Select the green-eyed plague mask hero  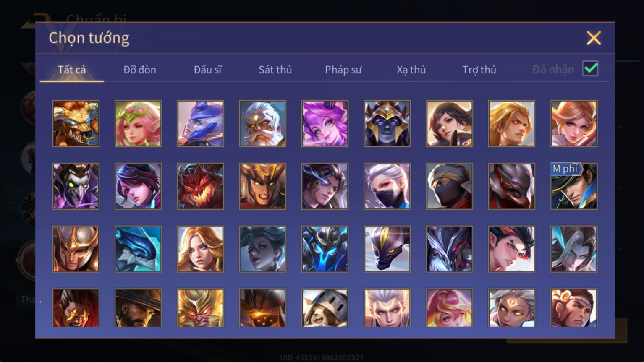[76, 186]
